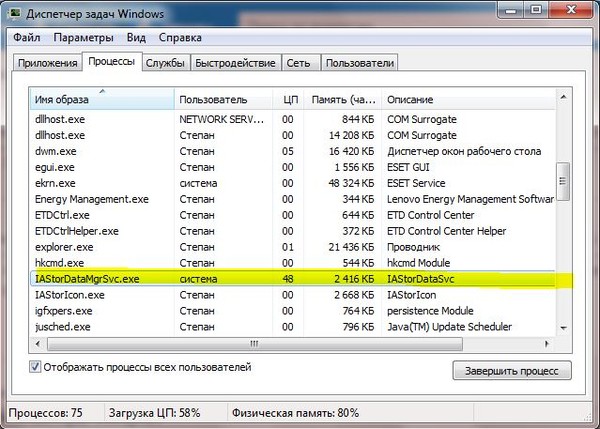Open the Вид menu
Screen dimensions: 600x429
coord(136,38)
